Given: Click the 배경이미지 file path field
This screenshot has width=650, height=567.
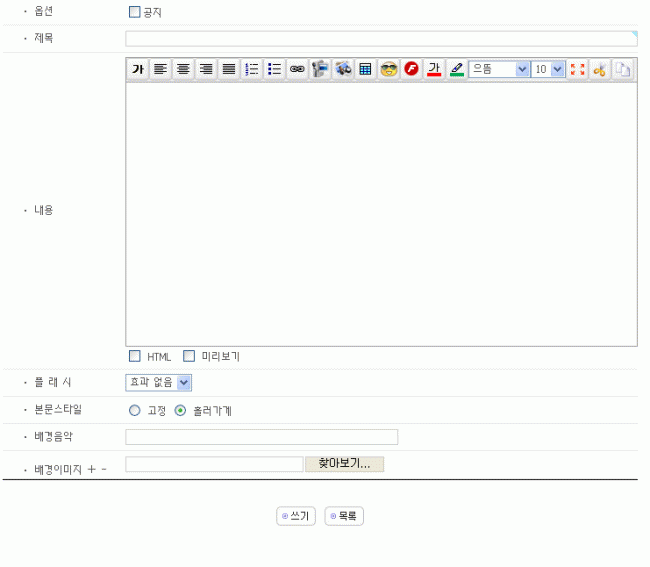Looking at the screenshot, I should (x=214, y=464).
